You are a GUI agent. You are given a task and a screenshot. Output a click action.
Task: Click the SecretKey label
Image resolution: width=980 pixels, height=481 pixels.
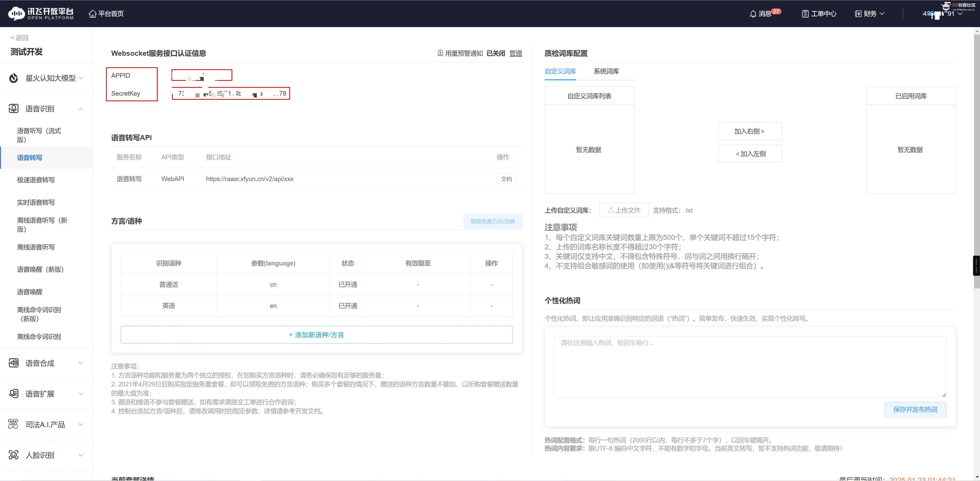click(125, 93)
